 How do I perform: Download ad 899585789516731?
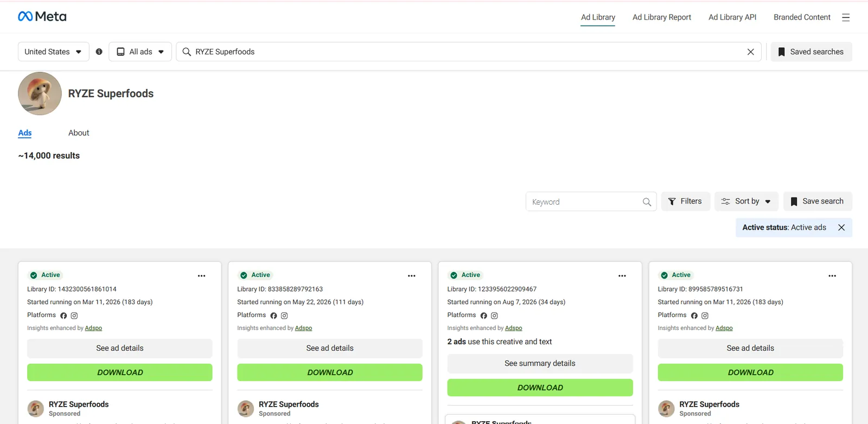[x=750, y=372]
